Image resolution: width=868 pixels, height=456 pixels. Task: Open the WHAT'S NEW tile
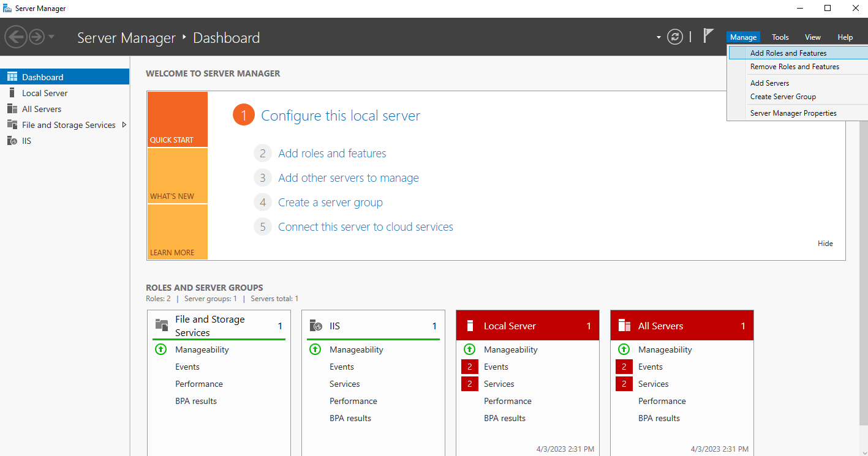pyautogui.click(x=177, y=176)
